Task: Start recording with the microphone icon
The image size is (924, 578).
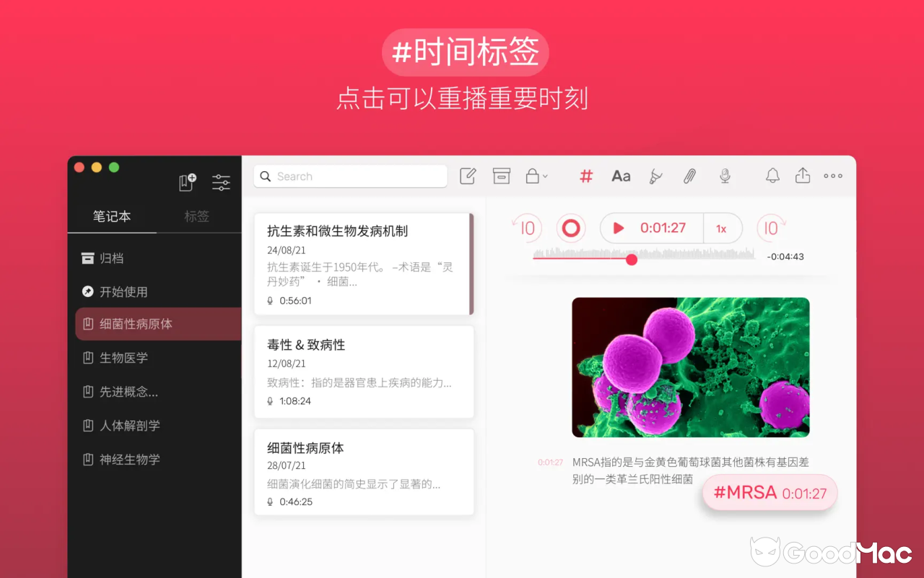Action: (x=725, y=176)
